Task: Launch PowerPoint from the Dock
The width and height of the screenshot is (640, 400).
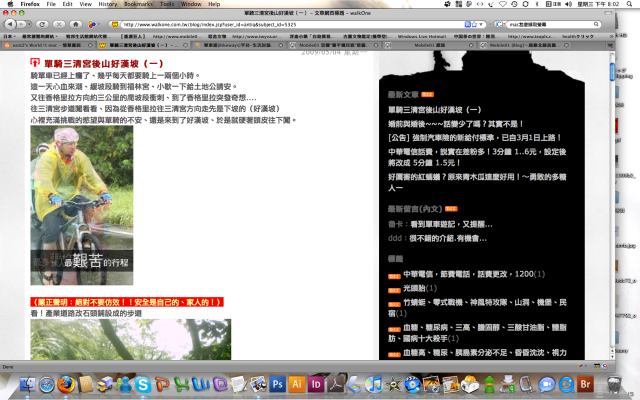Action: (x=162, y=384)
